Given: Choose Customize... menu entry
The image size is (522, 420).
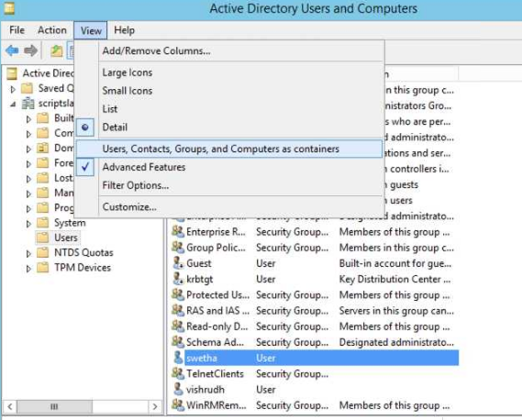Looking at the screenshot, I should [229, 206].
